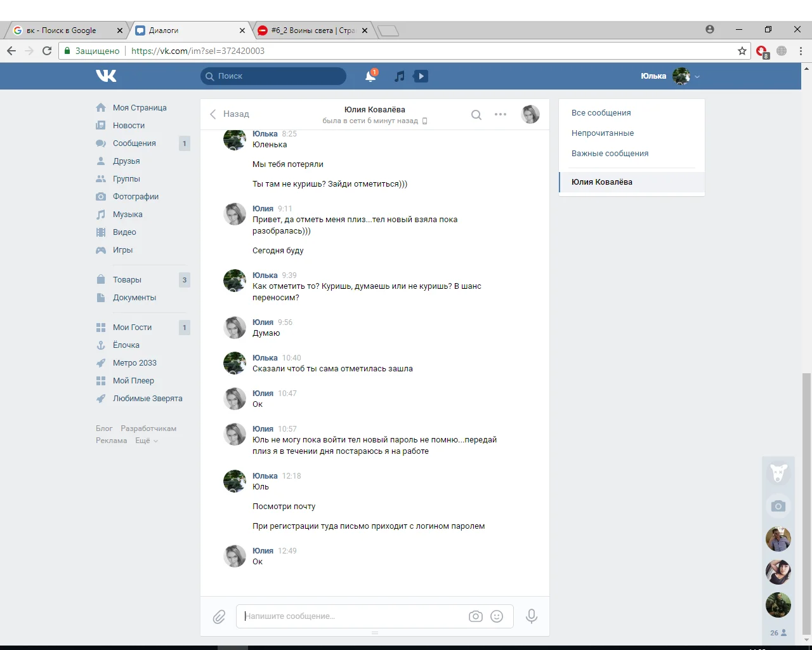This screenshot has width=812, height=650.
Task: Open the Юлька profile dropdown
Action: point(670,76)
